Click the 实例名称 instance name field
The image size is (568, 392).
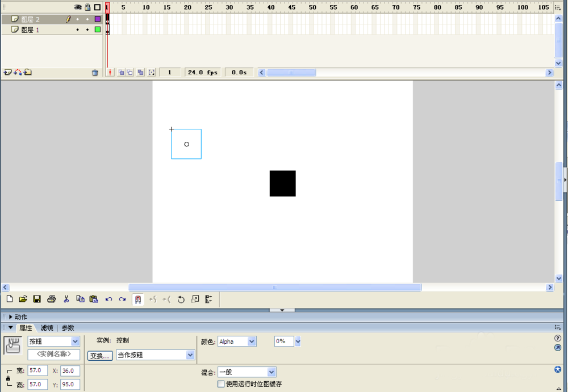click(53, 354)
